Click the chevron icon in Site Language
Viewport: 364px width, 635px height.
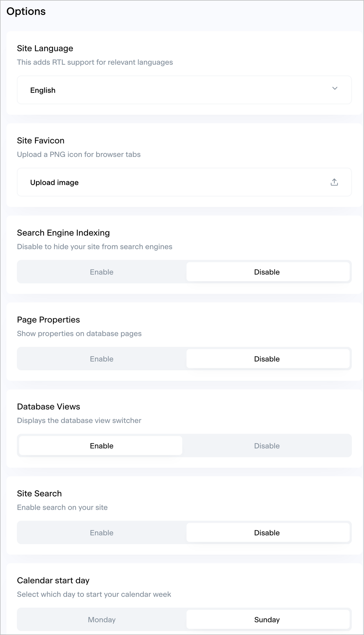click(x=335, y=88)
